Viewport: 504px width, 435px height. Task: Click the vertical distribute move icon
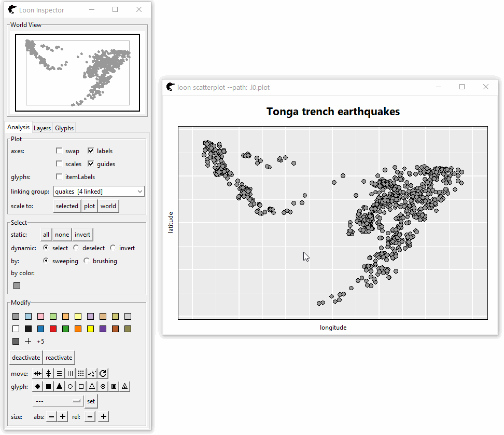pos(59,373)
